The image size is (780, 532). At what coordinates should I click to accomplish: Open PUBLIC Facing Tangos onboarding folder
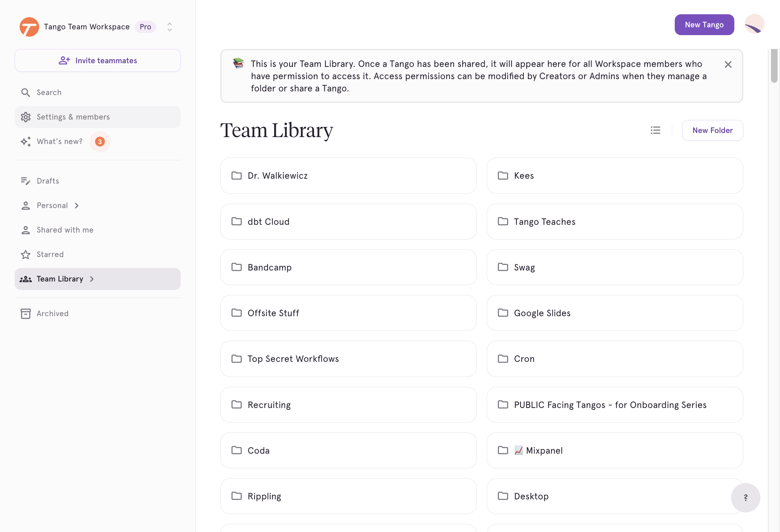click(615, 405)
